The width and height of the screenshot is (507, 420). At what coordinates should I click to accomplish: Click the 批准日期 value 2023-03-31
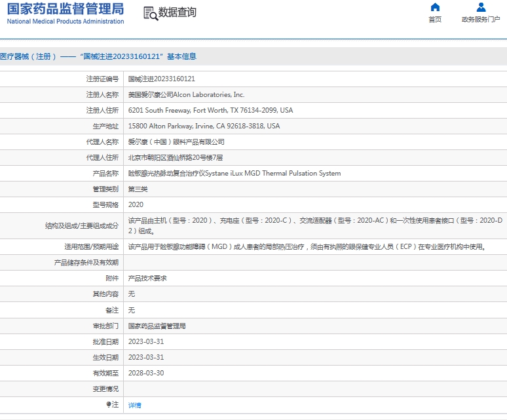(x=146, y=342)
